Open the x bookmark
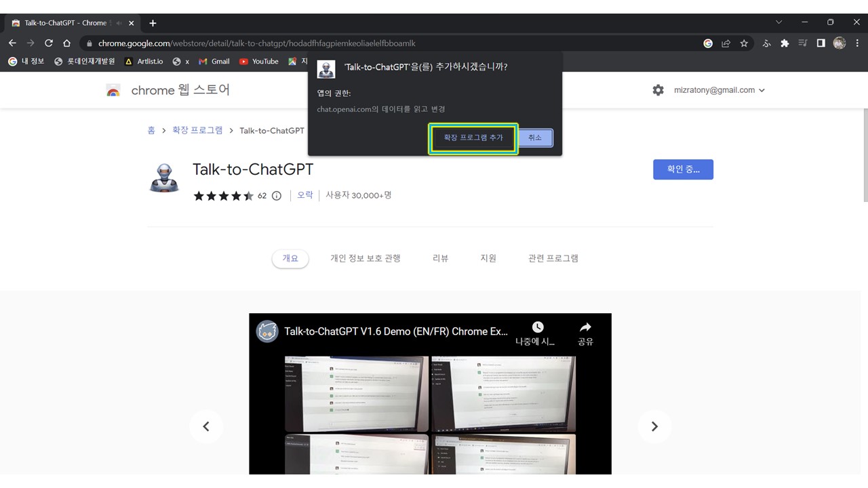The image size is (868, 488). [x=180, y=61]
